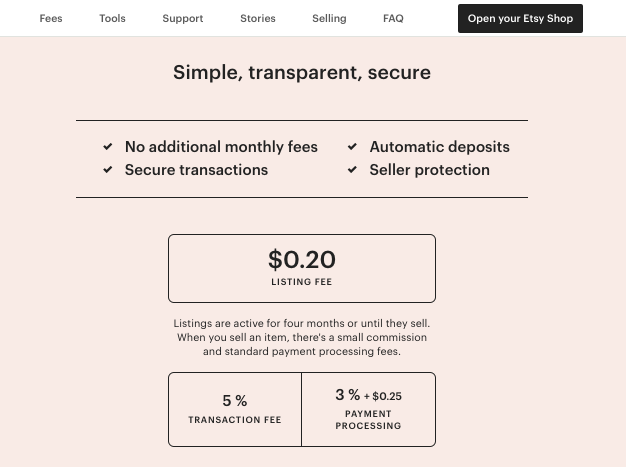Viewport: 626px width, 467px height.
Task: Select Stories in the top navigation
Action: 258,18
